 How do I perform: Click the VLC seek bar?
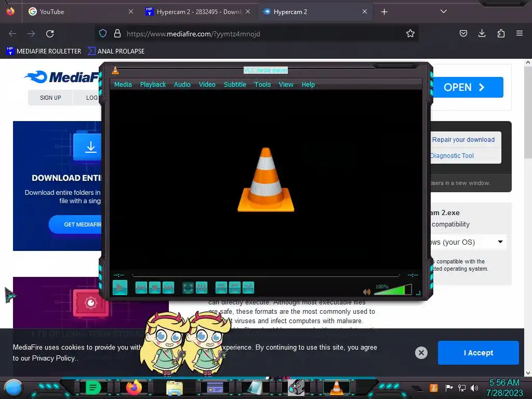click(265, 275)
